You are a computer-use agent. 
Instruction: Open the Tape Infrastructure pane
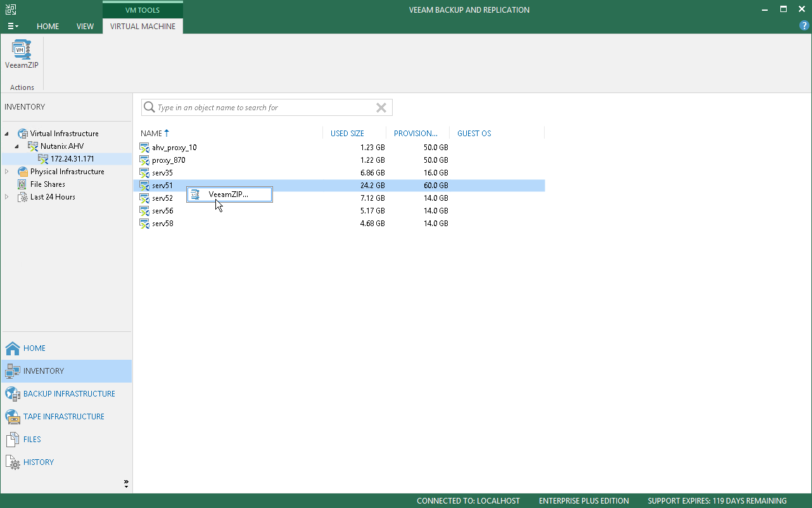[67, 417]
